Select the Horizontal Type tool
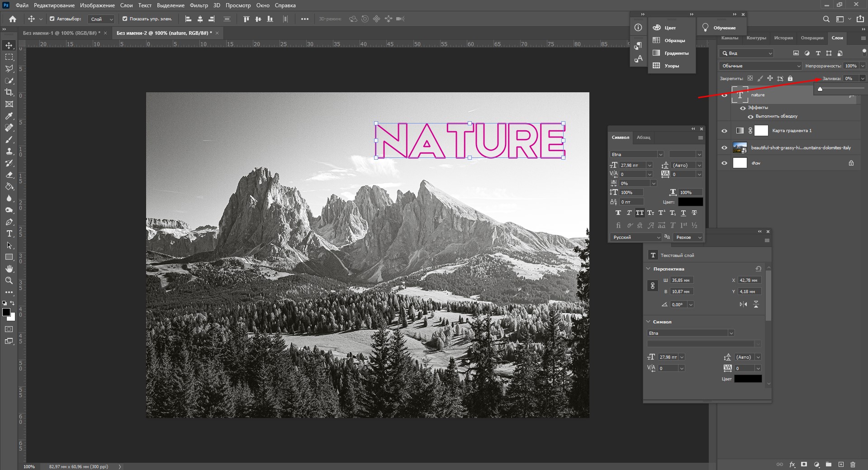868x470 pixels. click(9, 234)
